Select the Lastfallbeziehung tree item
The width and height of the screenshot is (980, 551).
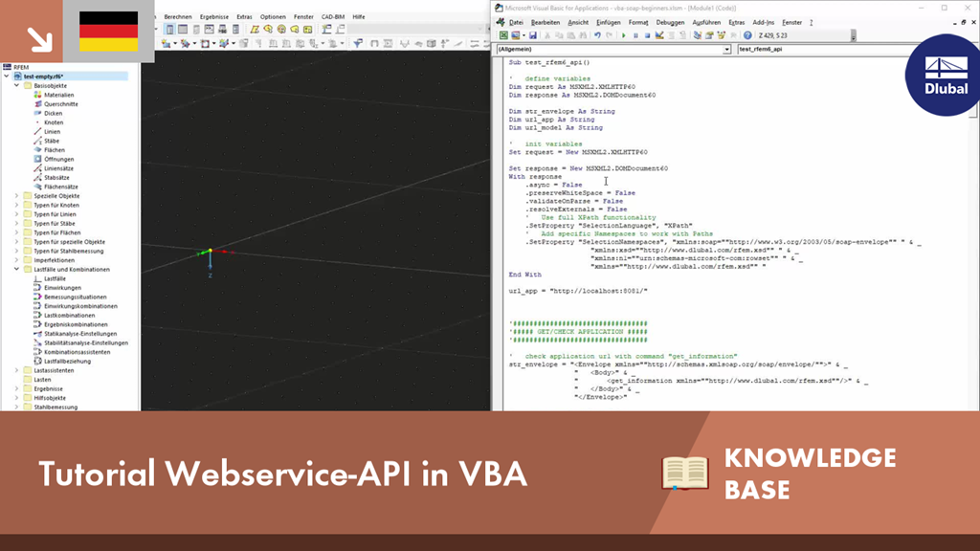[68, 361]
